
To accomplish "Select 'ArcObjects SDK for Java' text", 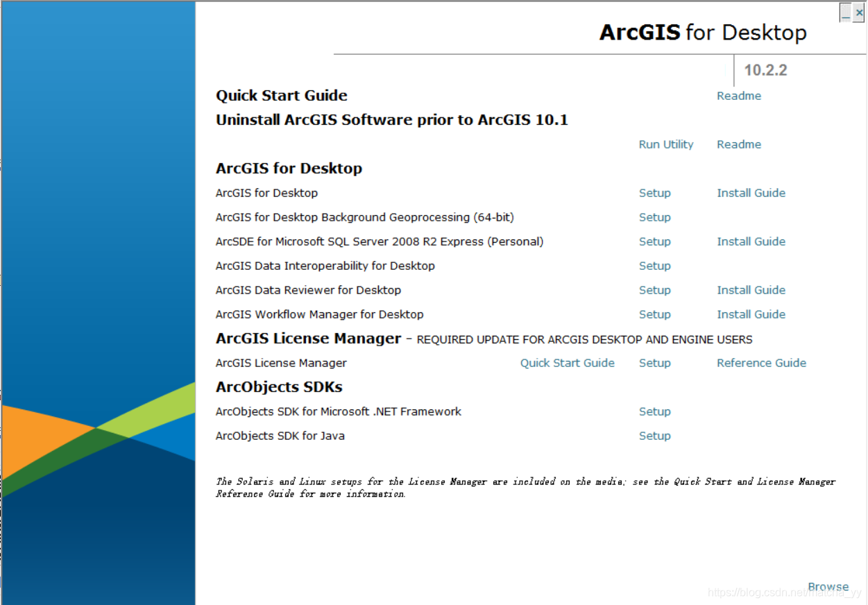I will [x=280, y=436].
